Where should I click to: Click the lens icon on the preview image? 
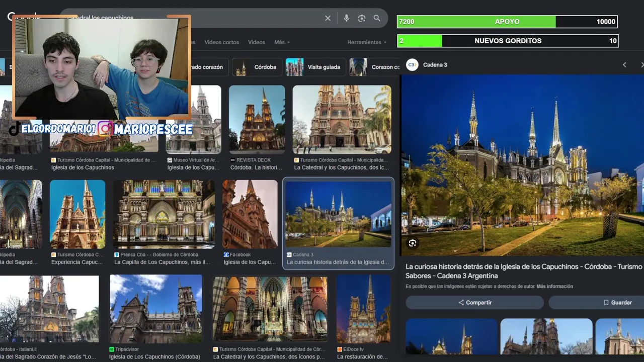coord(413,243)
